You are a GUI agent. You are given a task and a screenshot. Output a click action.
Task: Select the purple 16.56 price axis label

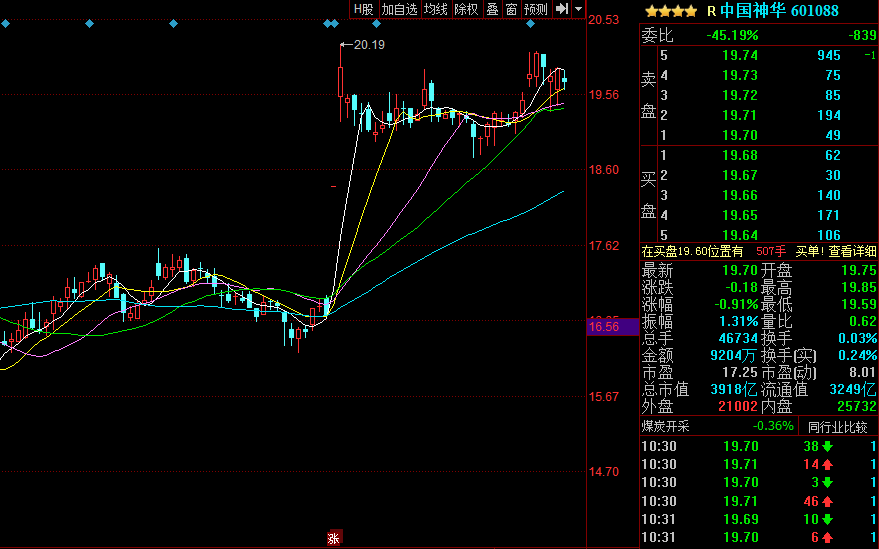604,327
